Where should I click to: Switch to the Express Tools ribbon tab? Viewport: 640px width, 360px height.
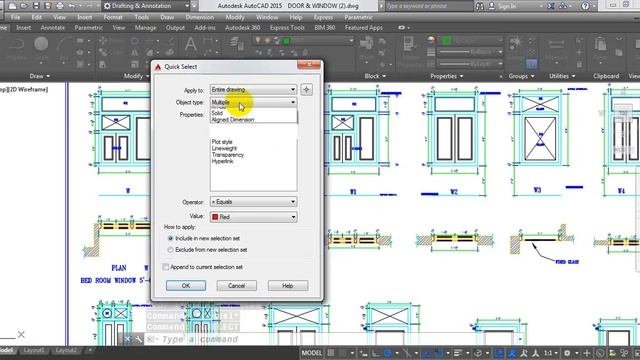pyautogui.click(x=287, y=28)
